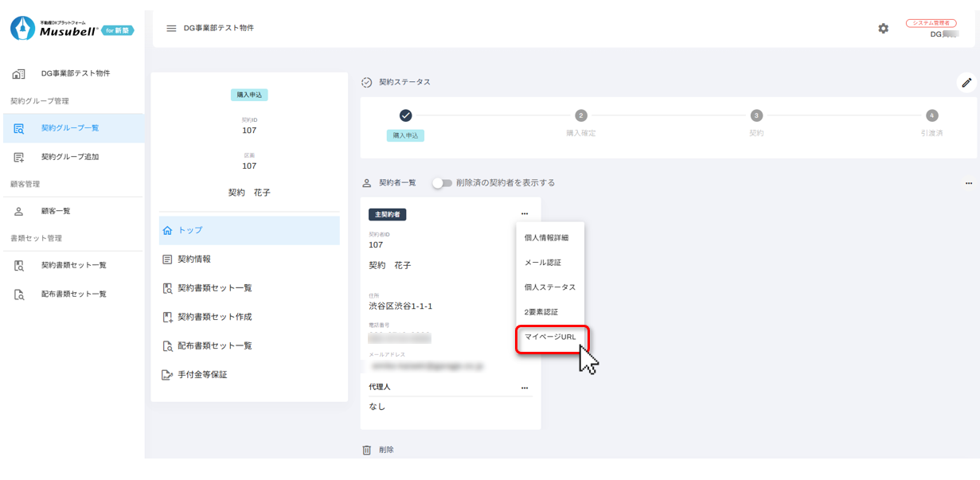Open 手付金等保証 in the side panel
The width and height of the screenshot is (980, 480).
point(202,374)
